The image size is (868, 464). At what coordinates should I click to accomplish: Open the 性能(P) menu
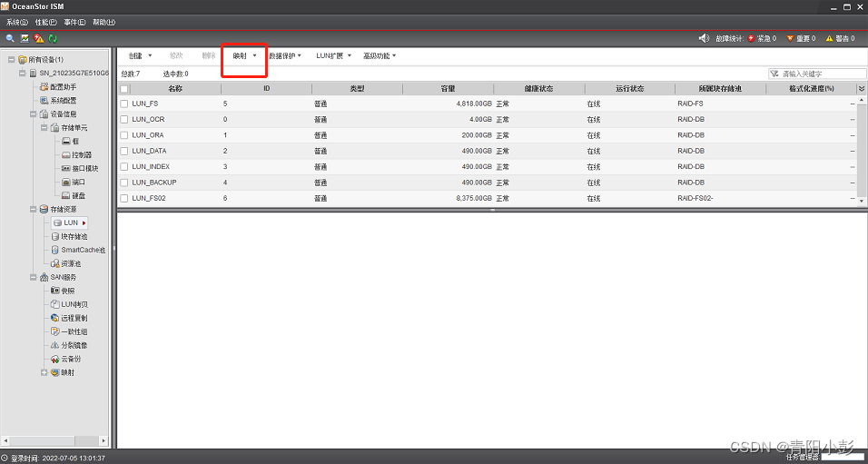point(46,22)
